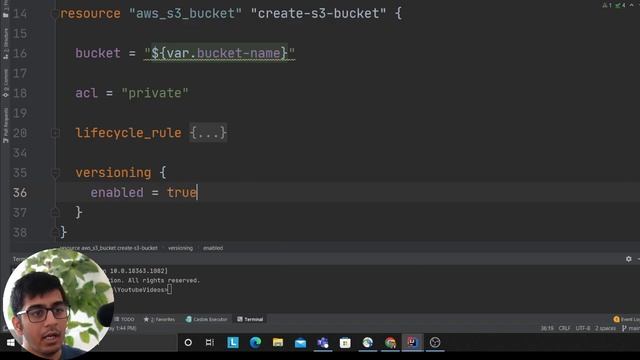
Task: Launch Microsoft Edge from the taskbar
Action: (256, 342)
